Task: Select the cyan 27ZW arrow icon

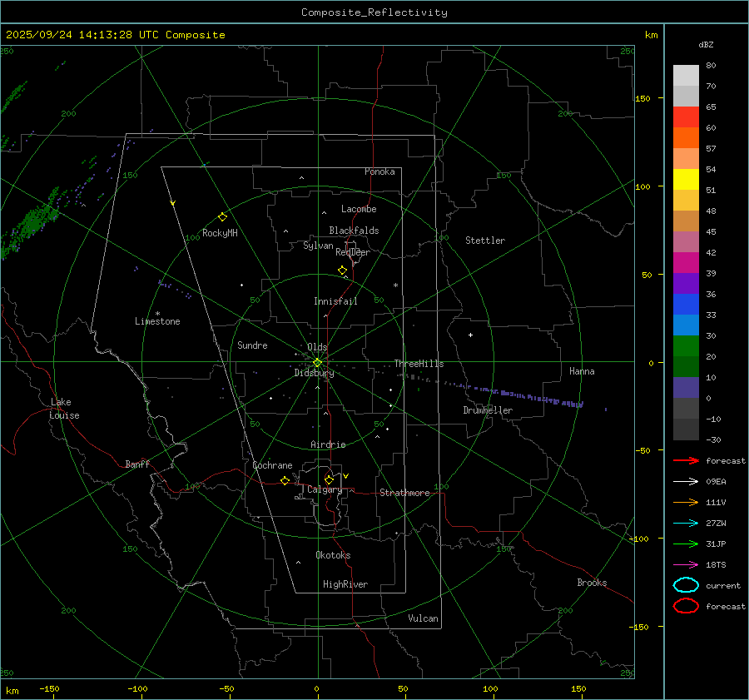Action: click(x=686, y=523)
